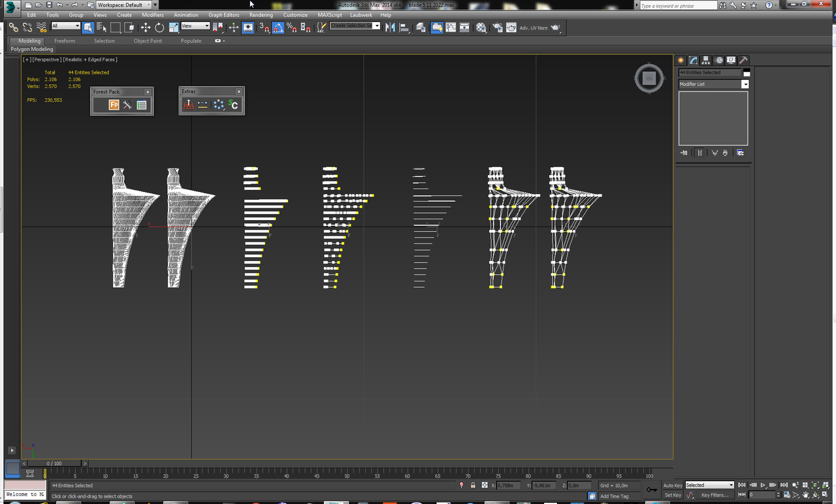Open the Hierarchy command panel tab
This screenshot has width=836, height=504.
tap(706, 60)
